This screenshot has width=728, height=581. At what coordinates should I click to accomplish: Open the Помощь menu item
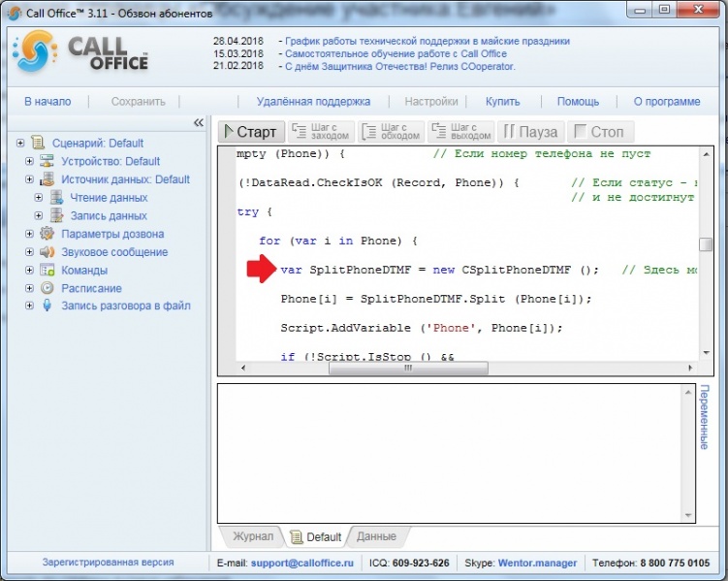point(578,102)
